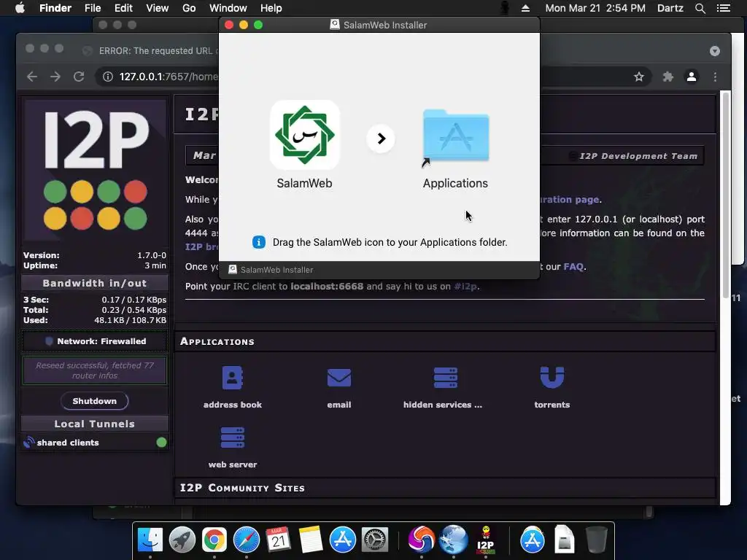Viewport: 747px width, 560px height.
Task: Open Finder from the Dock
Action: click(x=150, y=540)
